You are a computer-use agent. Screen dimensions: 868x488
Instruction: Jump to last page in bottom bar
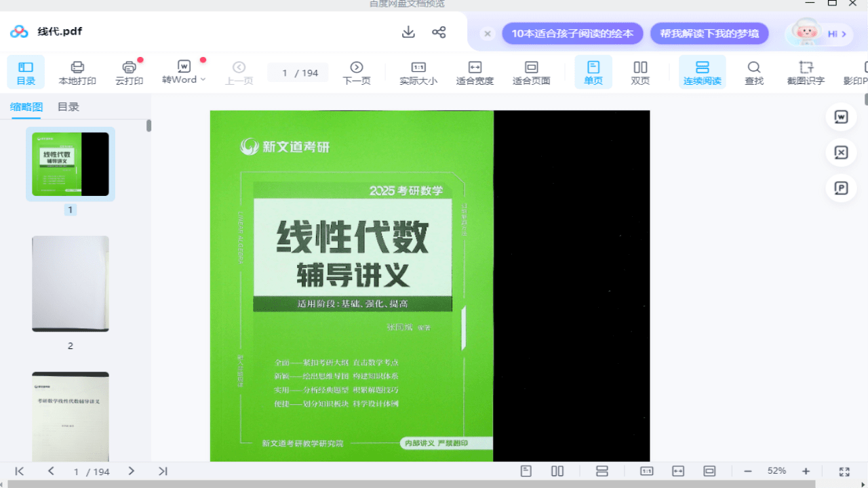[x=163, y=471]
